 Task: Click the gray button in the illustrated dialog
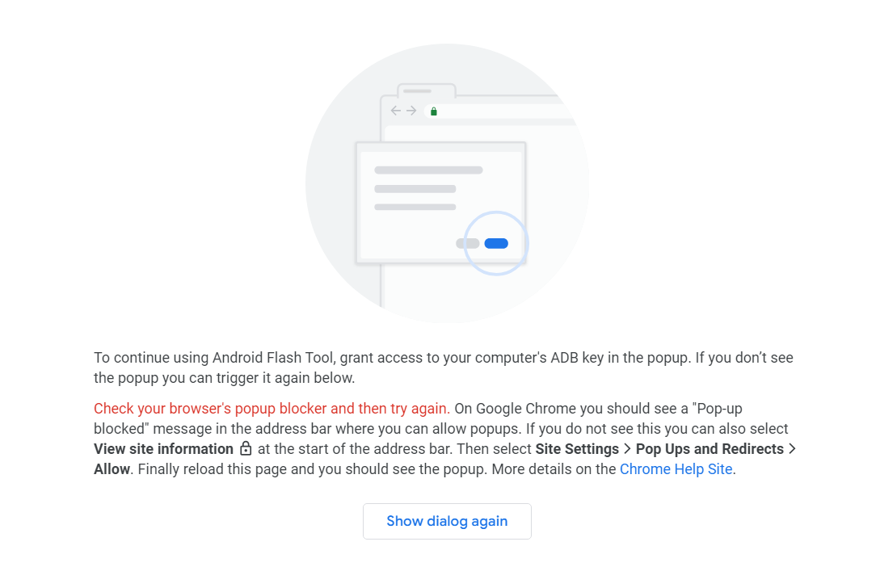pos(468,243)
